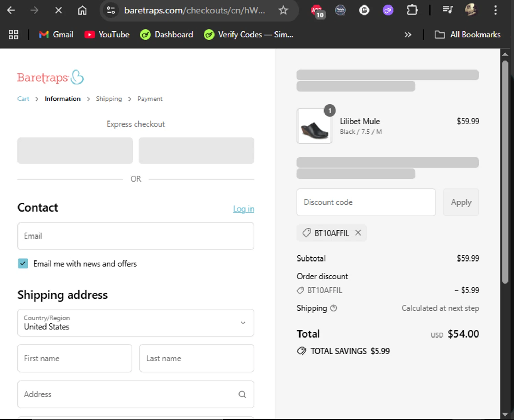Screen dimensions: 514x420
Task: Open the Chrome three-dot menu
Action: [x=495, y=10]
